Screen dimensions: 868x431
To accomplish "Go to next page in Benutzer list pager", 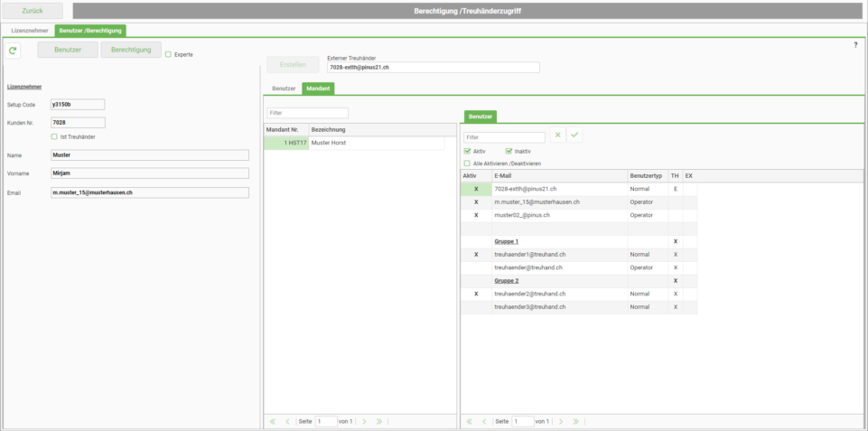I will point(561,422).
